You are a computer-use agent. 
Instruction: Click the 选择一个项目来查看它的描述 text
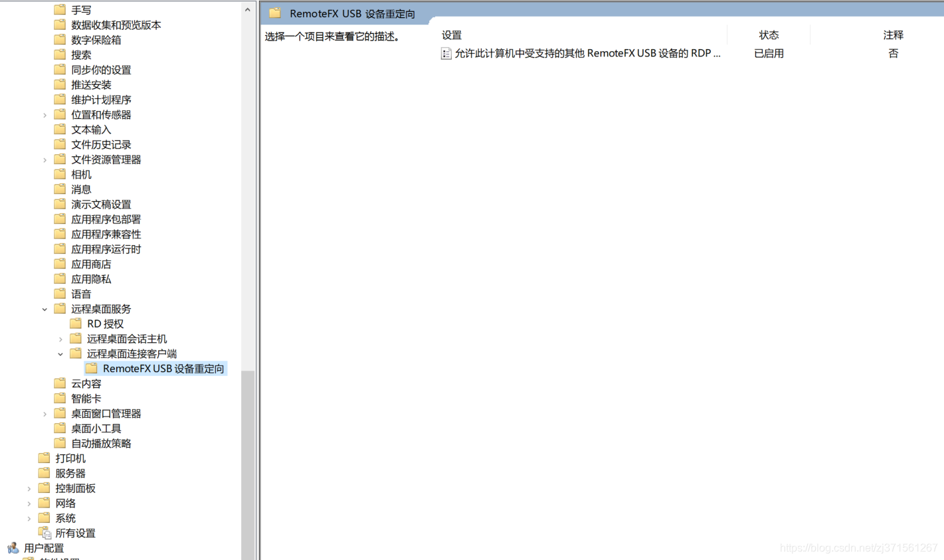(332, 37)
